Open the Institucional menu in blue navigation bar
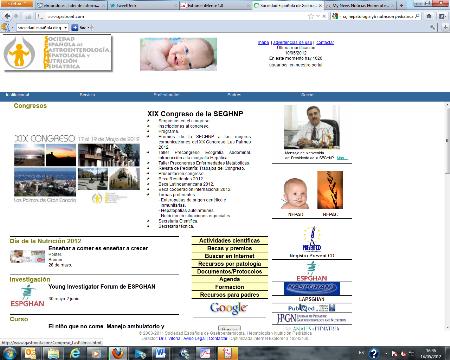450x360 pixels. pyautogui.click(x=17, y=95)
